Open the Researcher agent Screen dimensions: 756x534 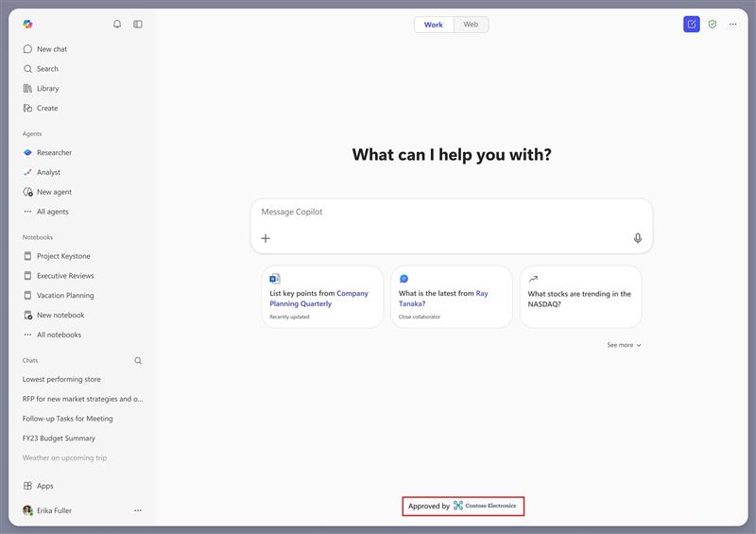[x=54, y=153]
